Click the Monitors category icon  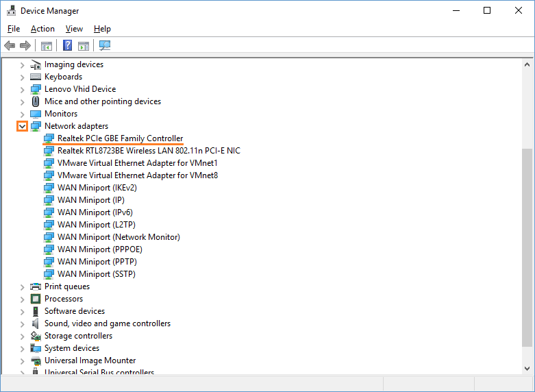point(36,114)
